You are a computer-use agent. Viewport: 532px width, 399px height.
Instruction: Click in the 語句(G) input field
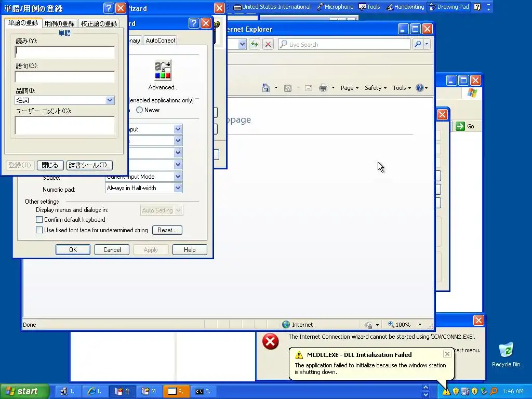point(65,77)
